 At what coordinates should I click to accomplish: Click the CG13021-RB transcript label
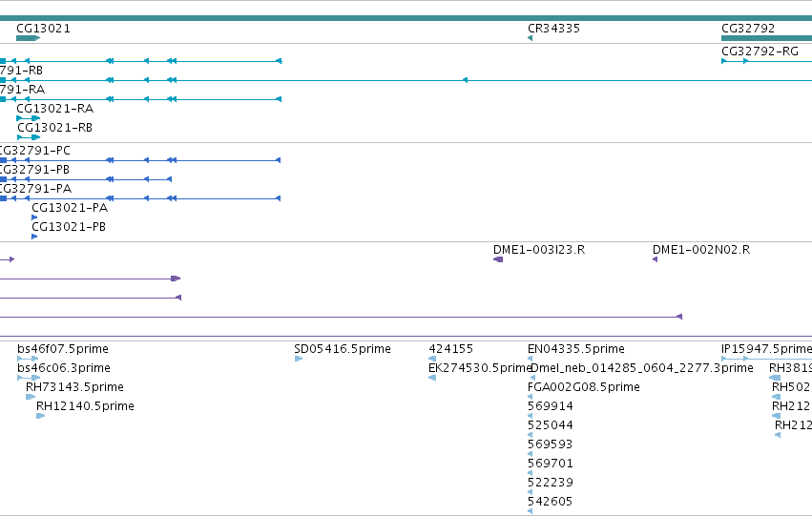tap(55, 127)
